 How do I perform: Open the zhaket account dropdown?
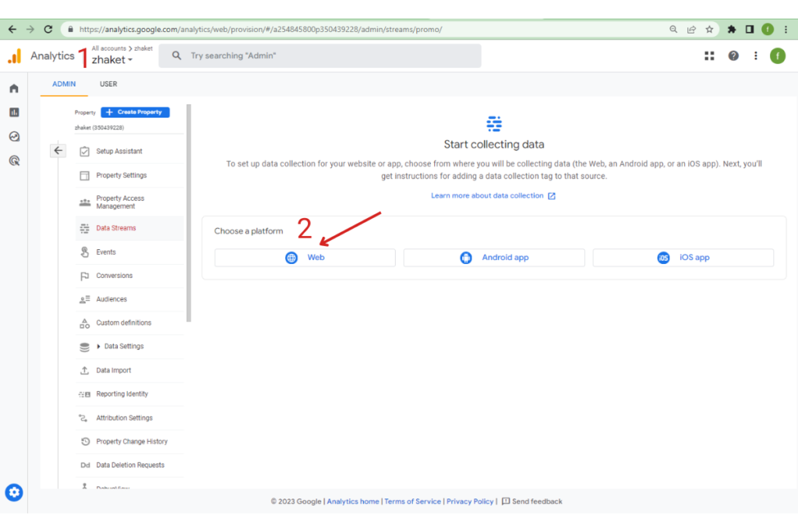(112, 60)
